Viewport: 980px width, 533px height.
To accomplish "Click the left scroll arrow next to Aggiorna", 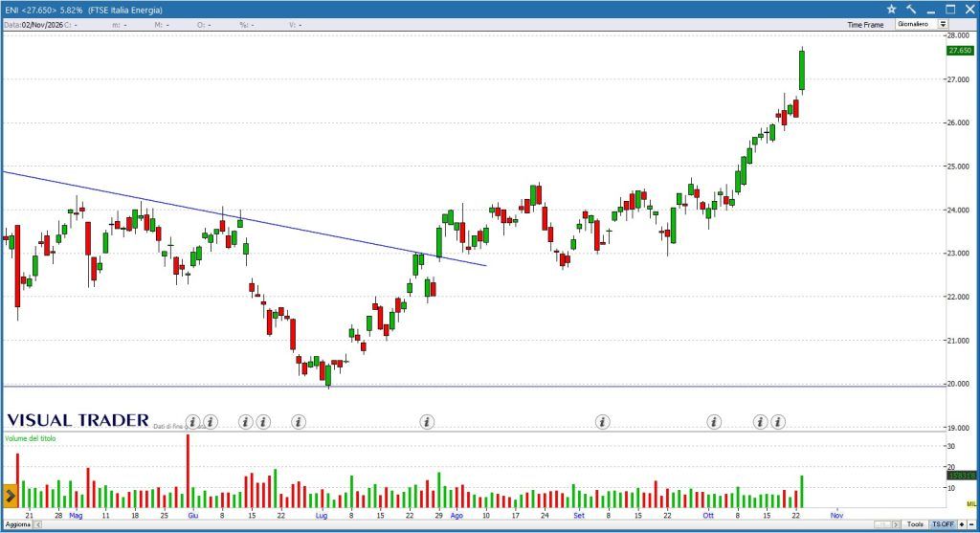I will click(x=37, y=524).
